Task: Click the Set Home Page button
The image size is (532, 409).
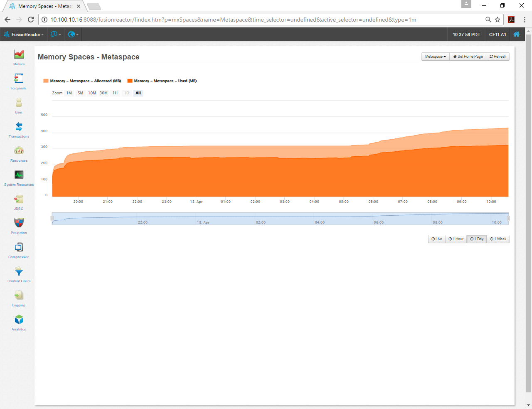Action: [468, 57]
